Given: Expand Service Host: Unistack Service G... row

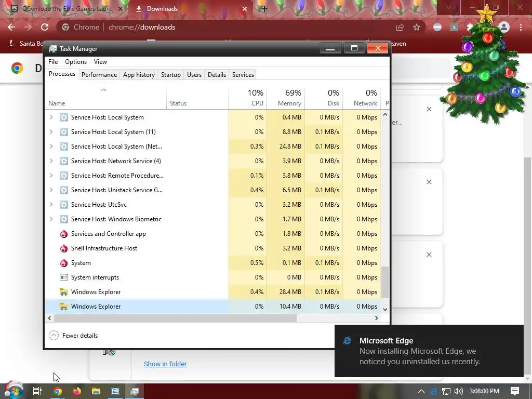Looking at the screenshot, I should coord(51,190).
